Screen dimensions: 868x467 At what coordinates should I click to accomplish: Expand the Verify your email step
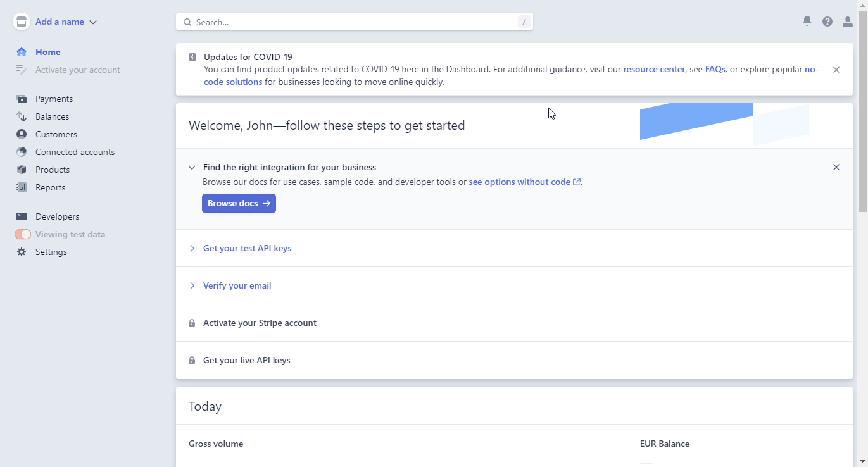click(x=237, y=285)
